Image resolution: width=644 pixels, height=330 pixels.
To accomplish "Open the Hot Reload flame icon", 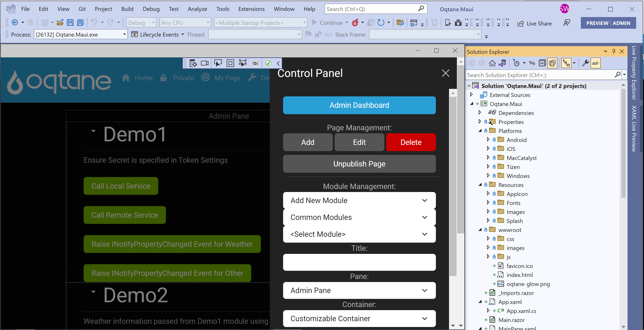I will tap(355, 23).
